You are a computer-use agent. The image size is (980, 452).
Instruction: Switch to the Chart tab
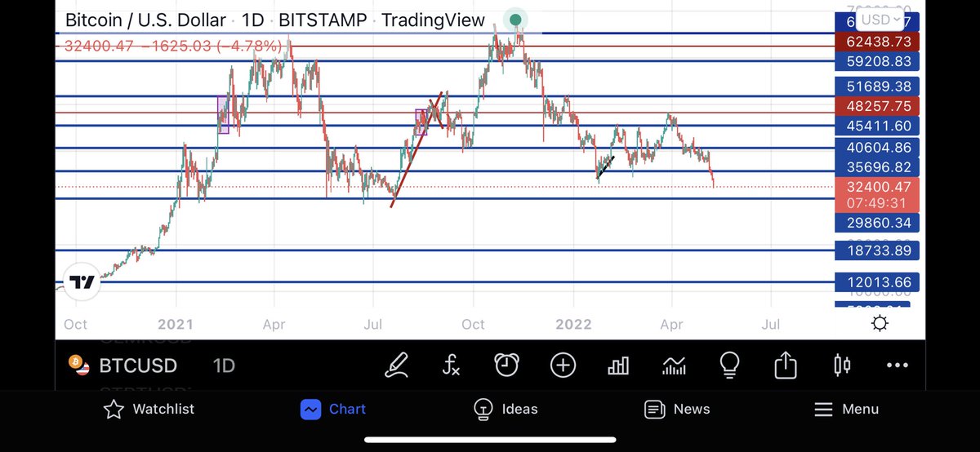(332, 409)
